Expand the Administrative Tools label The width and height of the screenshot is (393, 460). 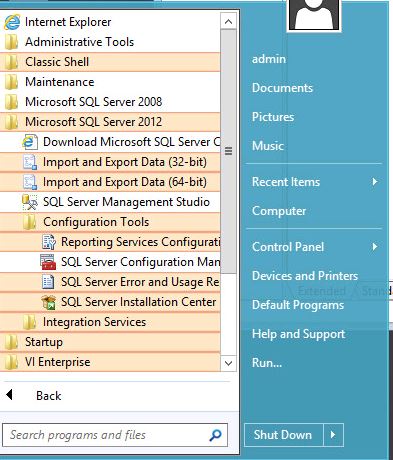point(80,42)
